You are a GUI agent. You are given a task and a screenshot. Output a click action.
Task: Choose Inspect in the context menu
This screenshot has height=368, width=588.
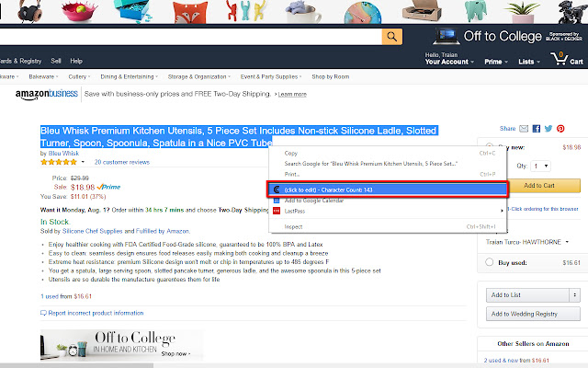(388, 227)
